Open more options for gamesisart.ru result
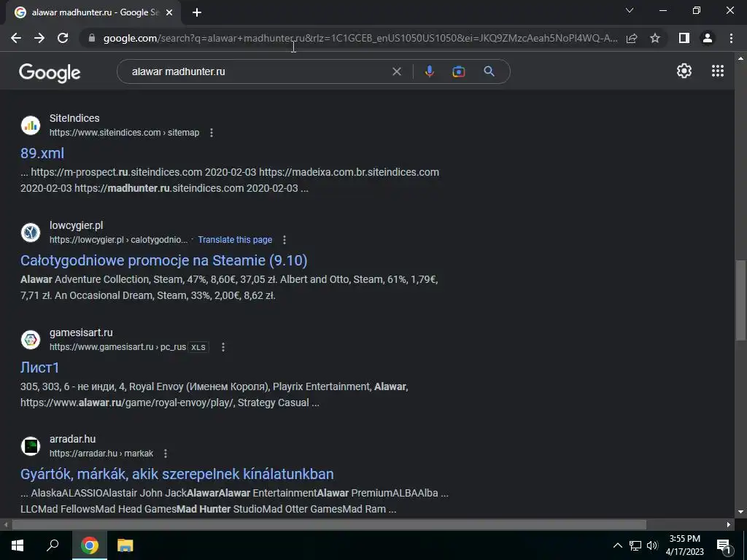This screenshot has height=560, width=747. pos(223,347)
